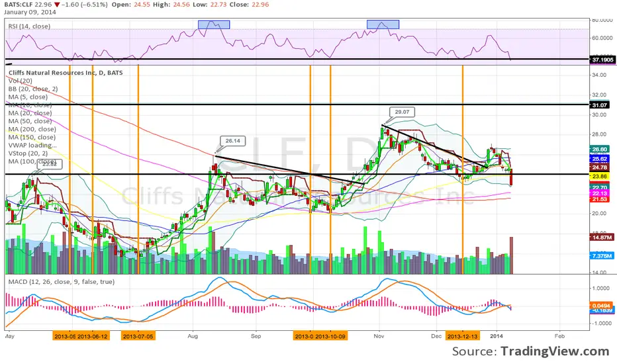Image resolution: width=617 pixels, height=364 pixels.
Task: Click the 2013-12-13 date marker
Action: point(463,336)
